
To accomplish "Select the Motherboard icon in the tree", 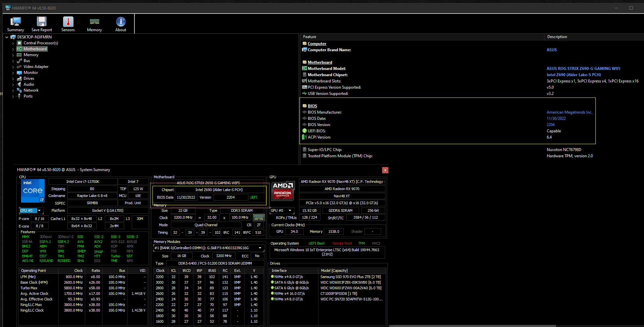I will click(x=19, y=49).
